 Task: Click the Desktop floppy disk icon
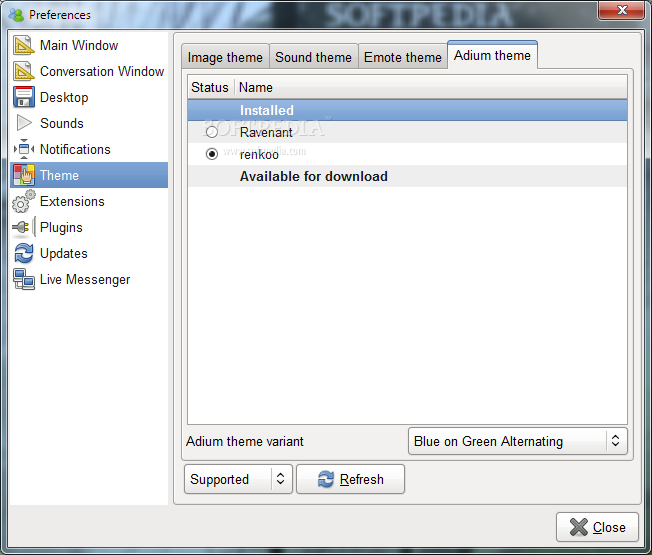pyautogui.click(x=24, y=97)
